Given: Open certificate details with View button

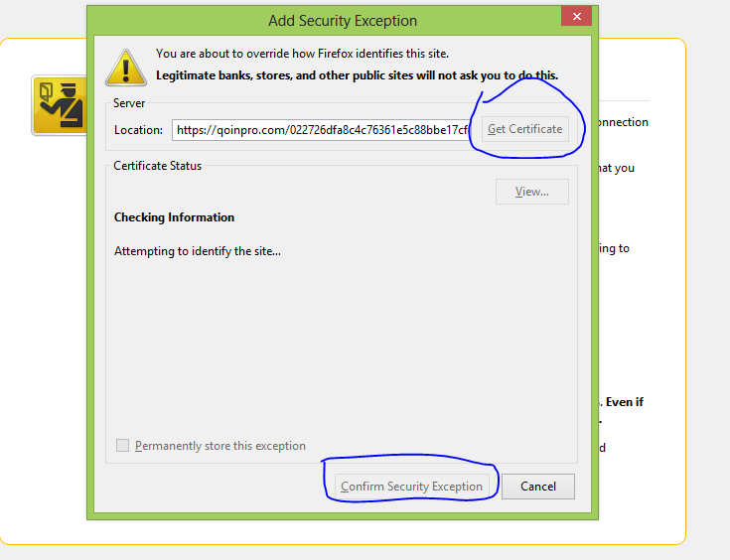Looking at the screenshot, I should 532,192.
